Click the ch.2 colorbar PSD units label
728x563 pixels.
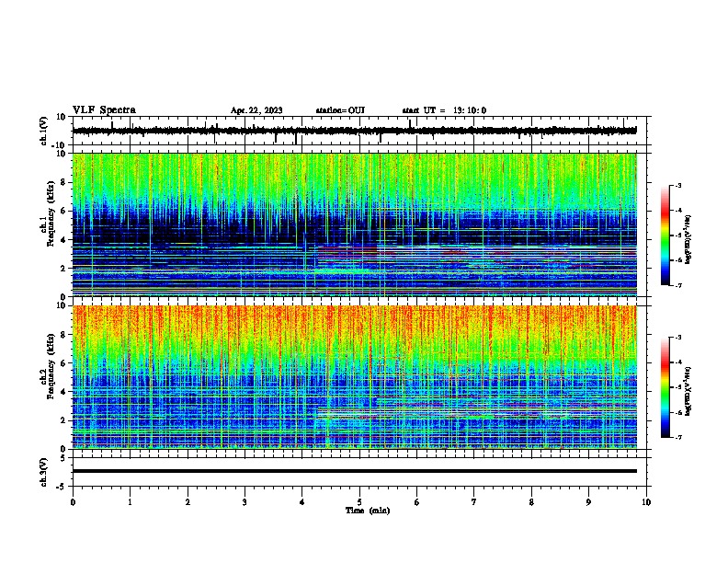[x=688, y=392]
